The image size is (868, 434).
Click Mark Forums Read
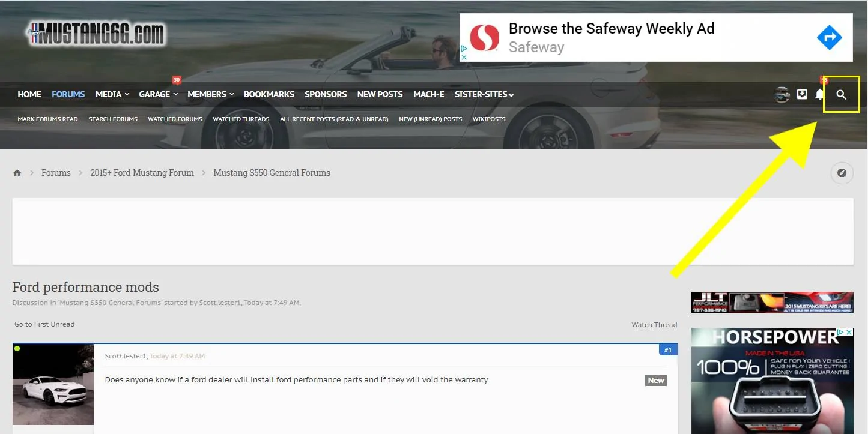click(47, 119)
